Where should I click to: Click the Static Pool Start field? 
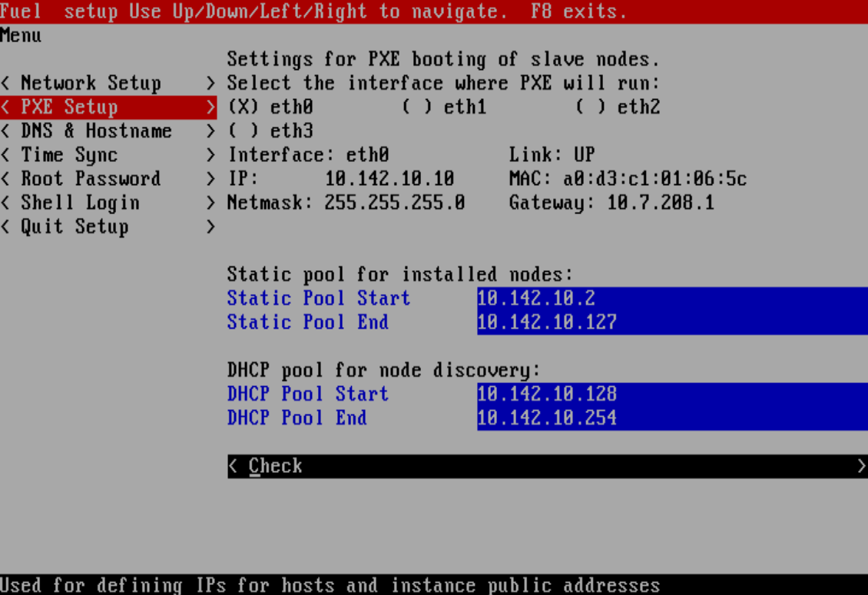click(672, 299)
